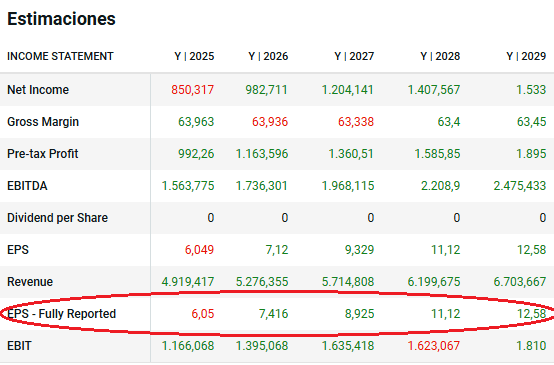Click Net Income 2029 value 1.533

pyautogui.click(x=531, y=90)
